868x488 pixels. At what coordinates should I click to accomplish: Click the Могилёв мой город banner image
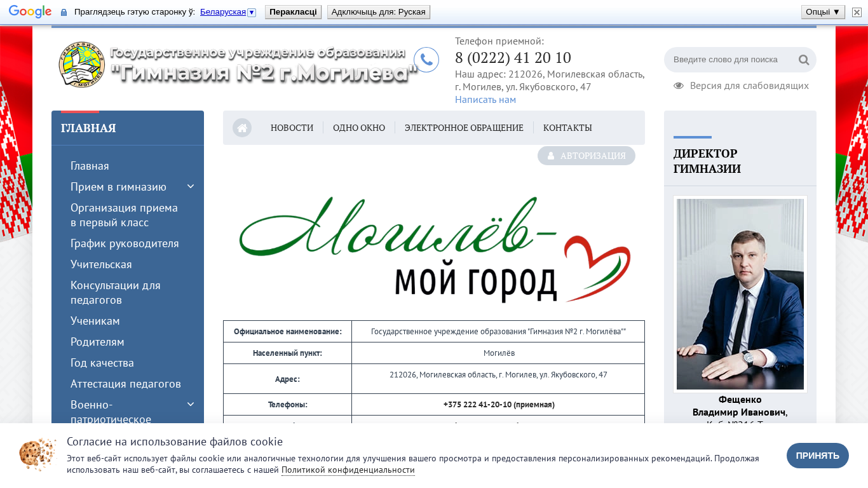point(434,248)
